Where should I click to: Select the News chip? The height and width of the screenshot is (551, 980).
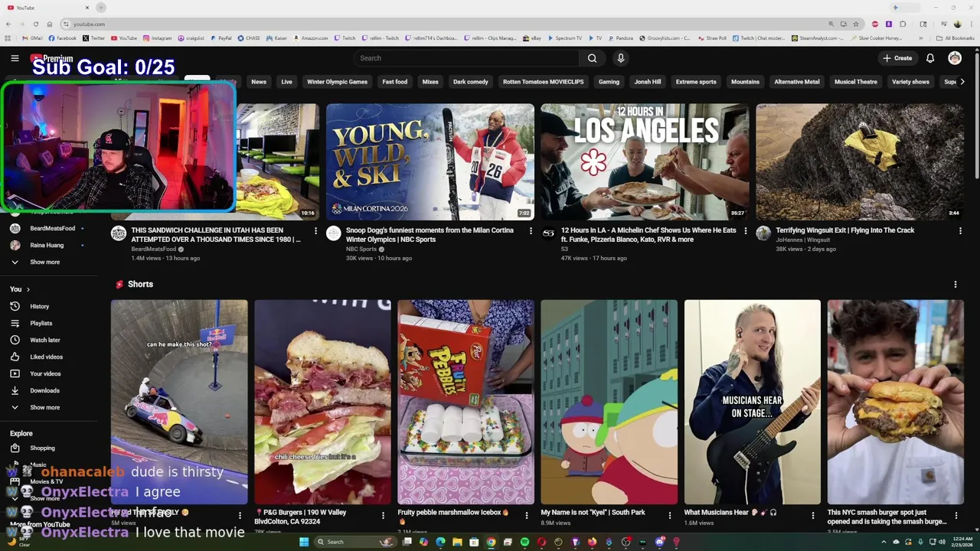click(259, 82)
